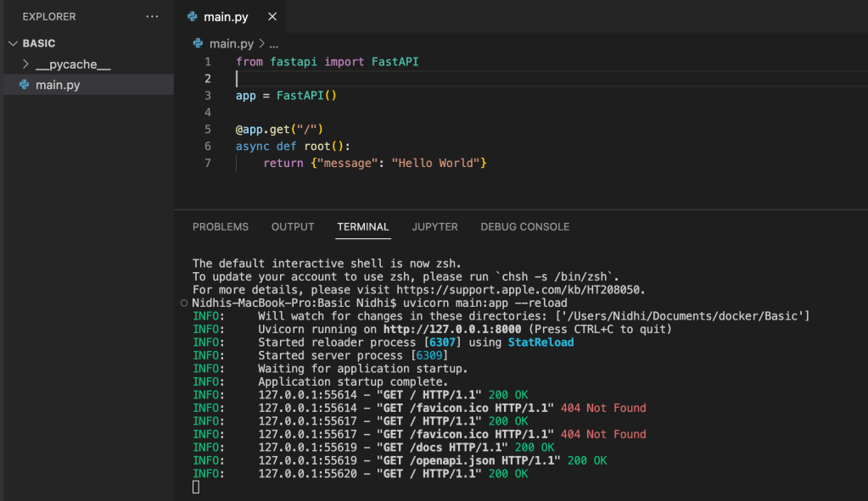868x501 pixels.
Task: Click the terminal cursor on the last line
Action: pos(196,487)
